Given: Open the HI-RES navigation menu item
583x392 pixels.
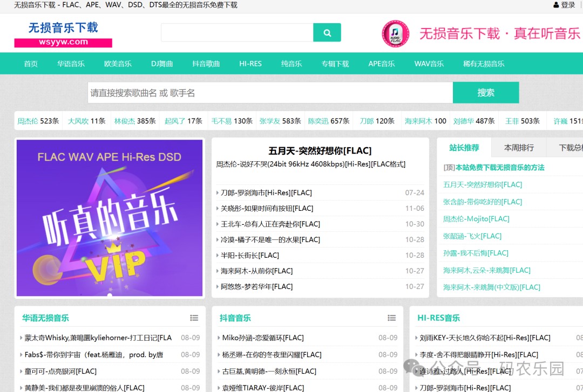Looking at the screenshot, I should [250, 64].
